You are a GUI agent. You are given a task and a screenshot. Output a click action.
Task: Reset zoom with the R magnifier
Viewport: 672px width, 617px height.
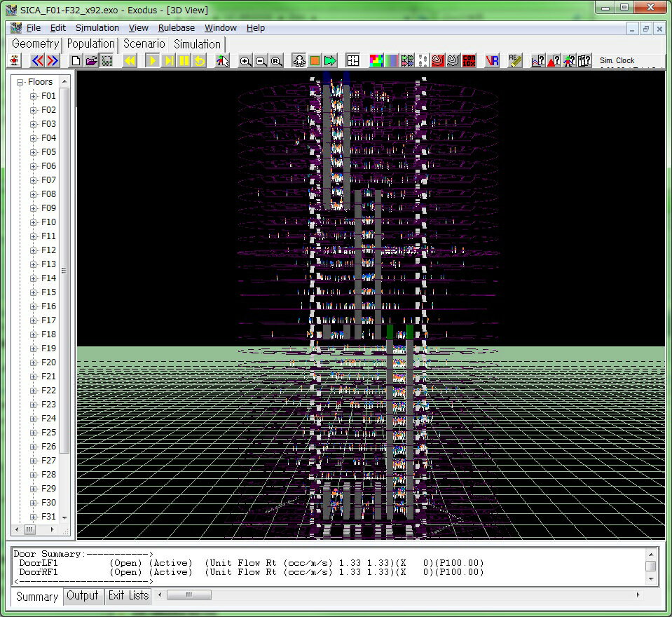tap(276, 60)
